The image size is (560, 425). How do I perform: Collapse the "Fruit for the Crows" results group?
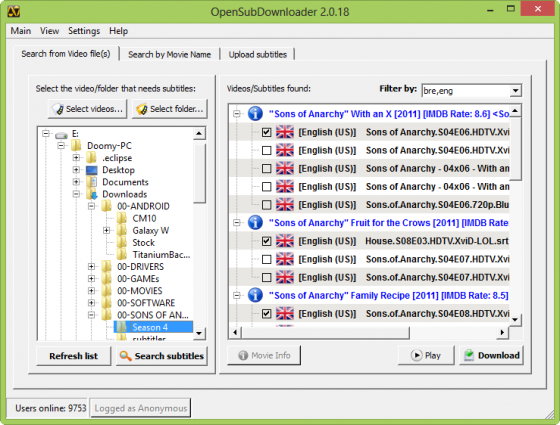[x=236, y=222]
